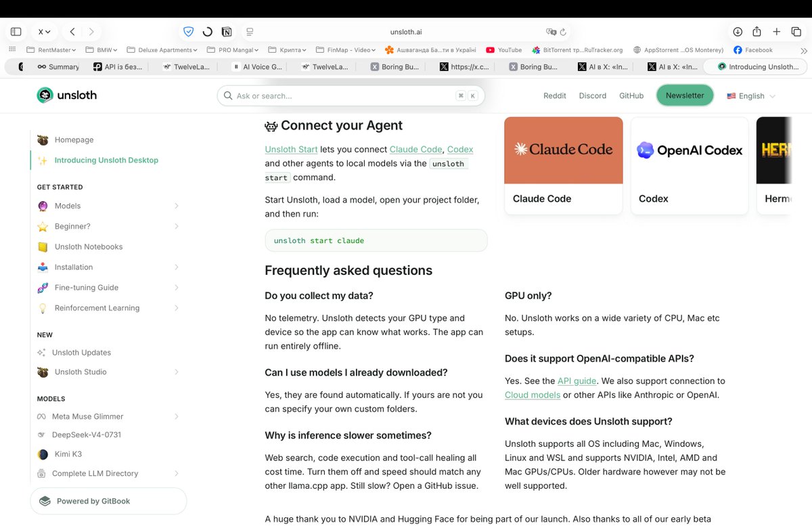The height and width of the screenshot is (528, 812).
Task: Open the reader view icon in address bar
Action: (250, 32)
